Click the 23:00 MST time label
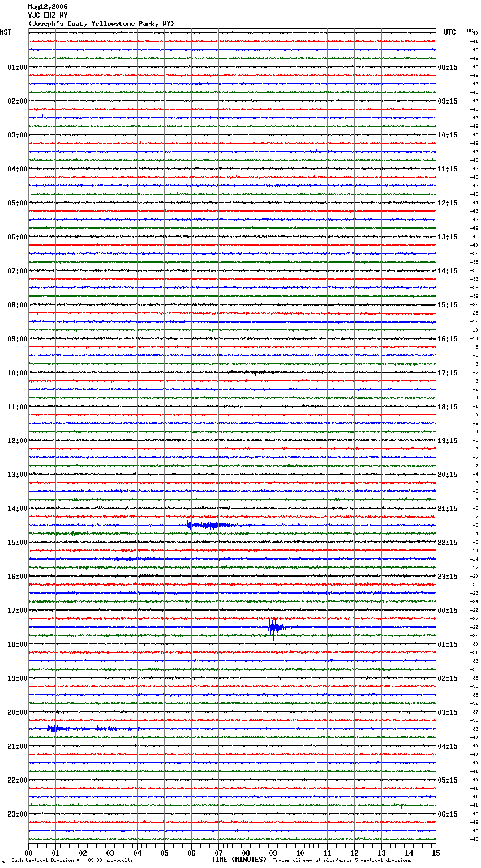Viewport: 481px width, 868px height. 17,814
